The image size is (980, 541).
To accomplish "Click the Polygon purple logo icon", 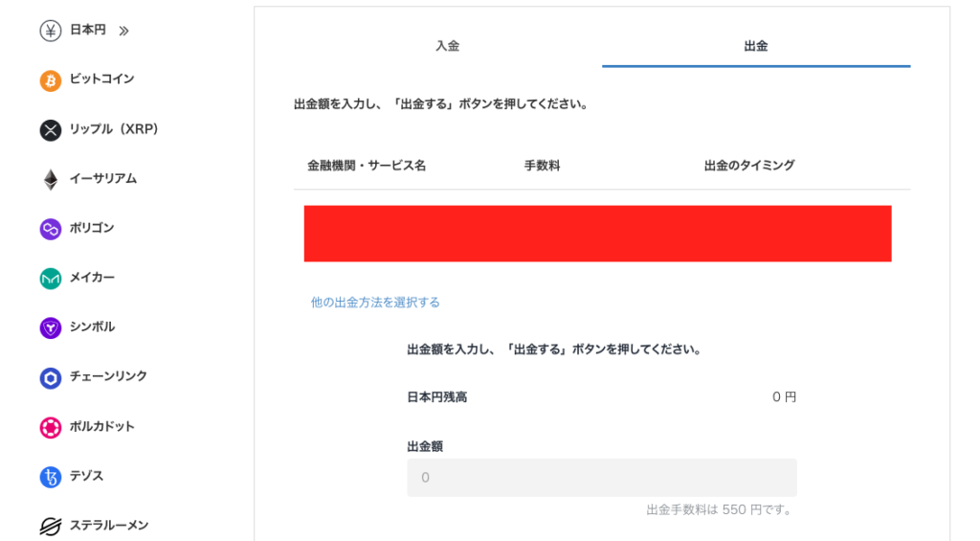I will point(51,229).
